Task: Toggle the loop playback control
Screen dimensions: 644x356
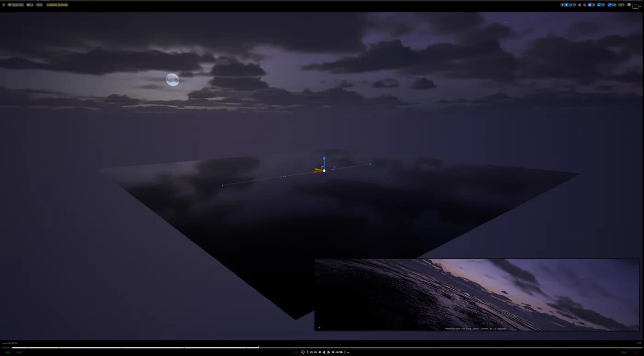Action: coord(348,352)
